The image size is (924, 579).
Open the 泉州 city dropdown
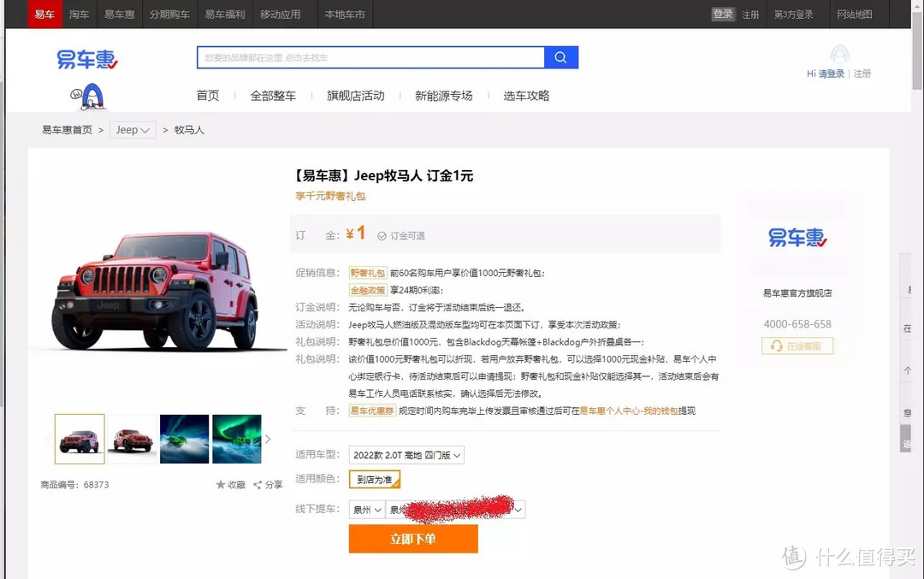[367, 510]
